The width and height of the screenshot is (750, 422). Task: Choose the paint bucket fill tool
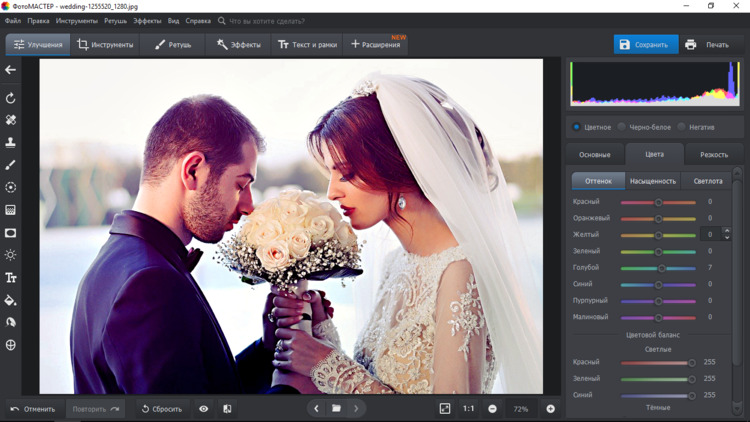11,300
